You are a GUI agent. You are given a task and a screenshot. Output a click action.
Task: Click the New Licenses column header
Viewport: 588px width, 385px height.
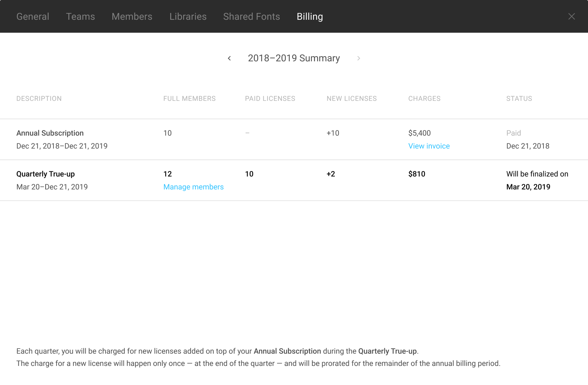[x=352, y=98]
